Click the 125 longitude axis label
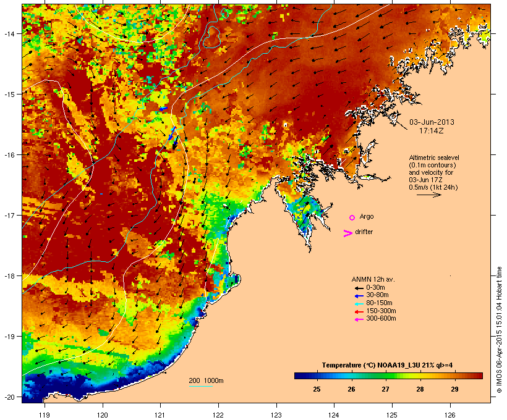Viewport: 507px width, 420px height. (392, 415)
